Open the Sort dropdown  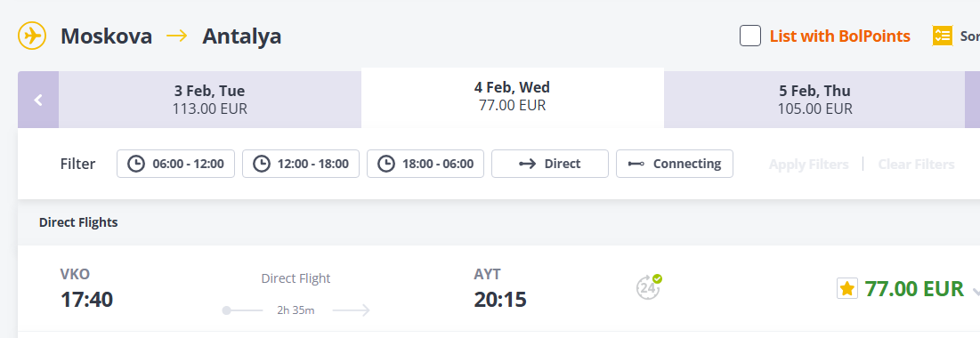(x=968, y=36)
